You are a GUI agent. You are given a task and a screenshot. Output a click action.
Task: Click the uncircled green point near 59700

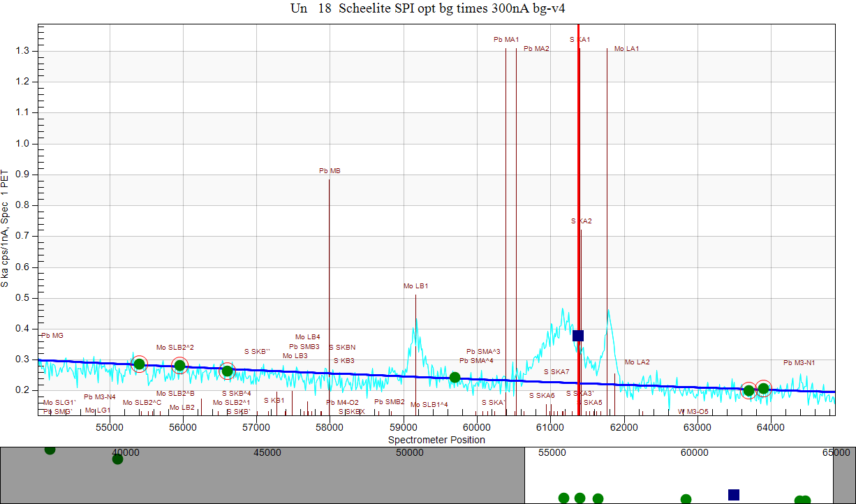[x=455, y=378]
